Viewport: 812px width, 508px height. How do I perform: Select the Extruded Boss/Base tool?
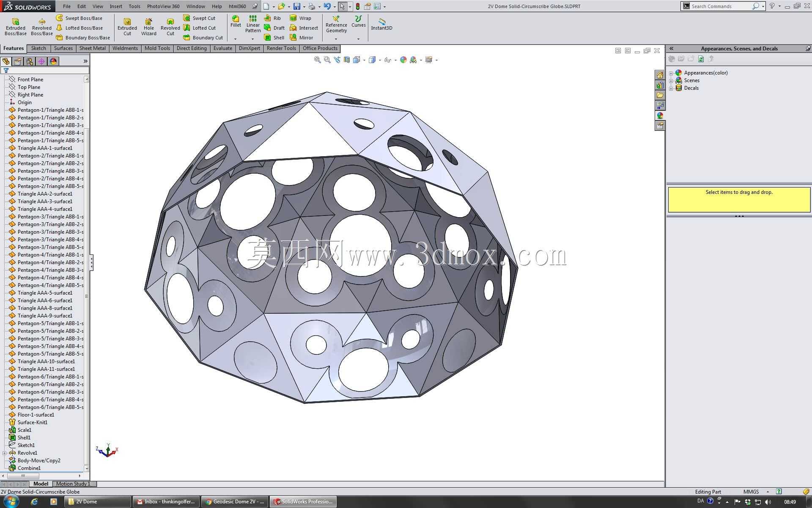pyautogui.click(x=16, y=27)
